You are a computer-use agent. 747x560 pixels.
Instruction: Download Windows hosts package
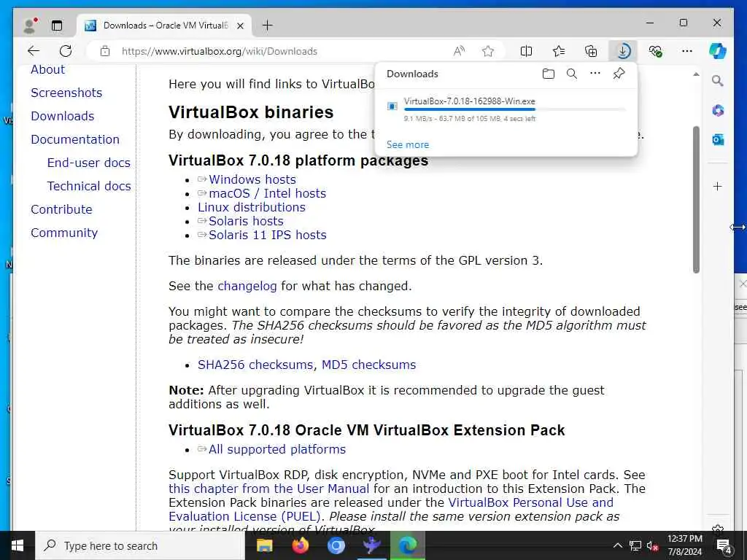point(252,179)
